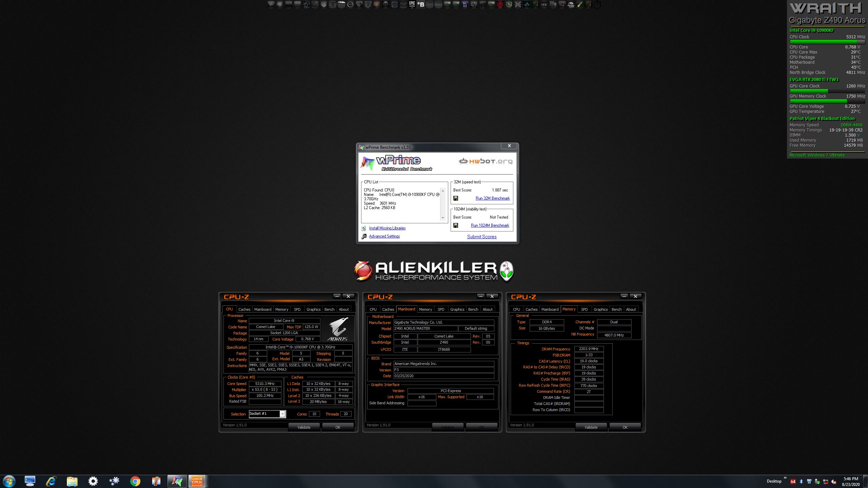Open the Socket #1 selection dropdown
The height and width of the screenshot is (488, 868).
click(282, 414)
